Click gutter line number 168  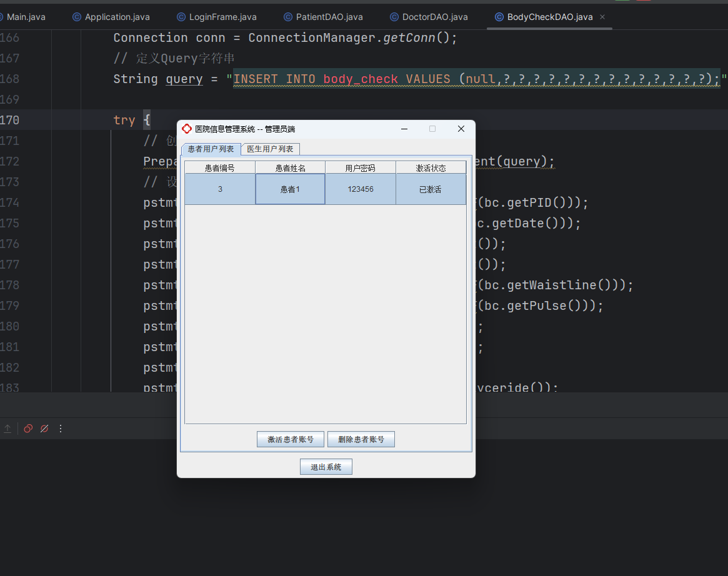coord(10,79)
